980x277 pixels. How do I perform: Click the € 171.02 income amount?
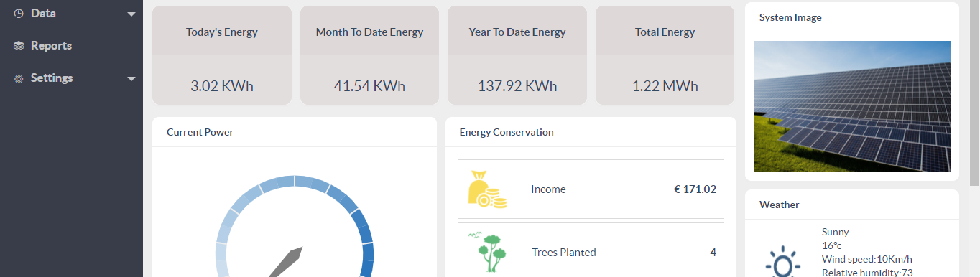tap(695, 189)
